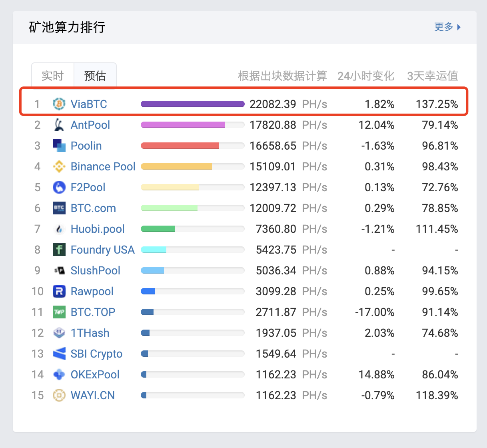This screenshot has width=487, height=448.
Task: Click the Binance Pool logo icon
Action: pos(59,166)
